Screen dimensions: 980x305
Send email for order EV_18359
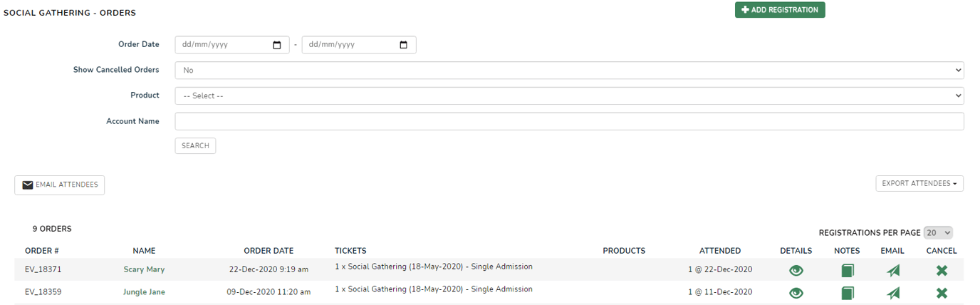click(893, 293)
